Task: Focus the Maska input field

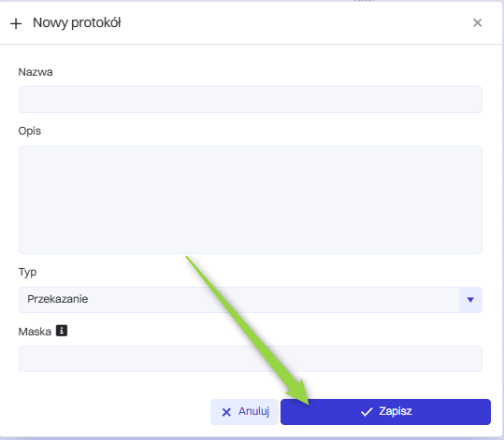Action: tap(251, 359)
